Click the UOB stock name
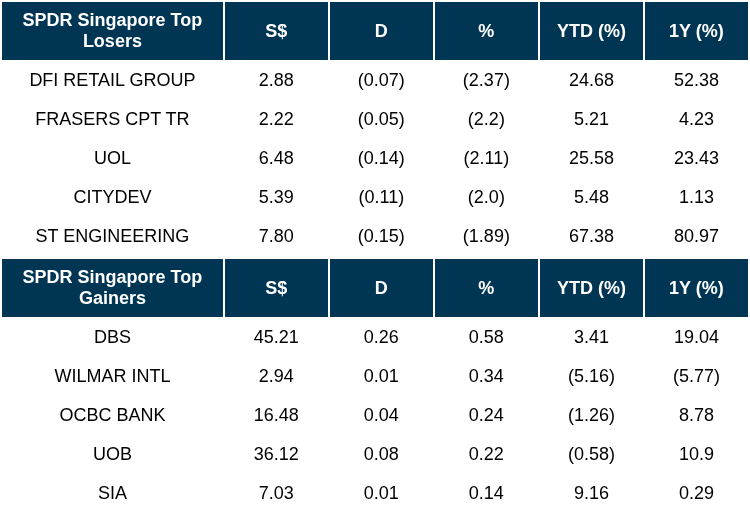Screen dimensions: 750x514 pyautogui.click(x=112, y=454)
